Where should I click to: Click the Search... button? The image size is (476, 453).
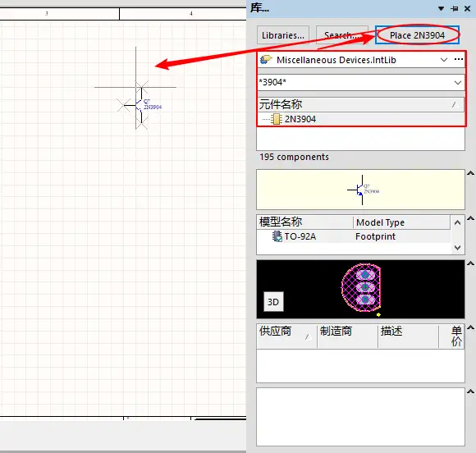342,35
